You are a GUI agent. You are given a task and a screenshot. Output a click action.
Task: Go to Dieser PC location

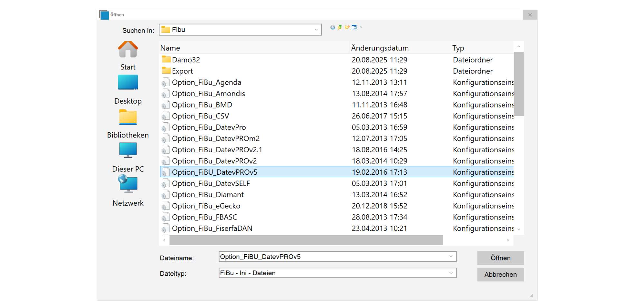pos(128,150)
